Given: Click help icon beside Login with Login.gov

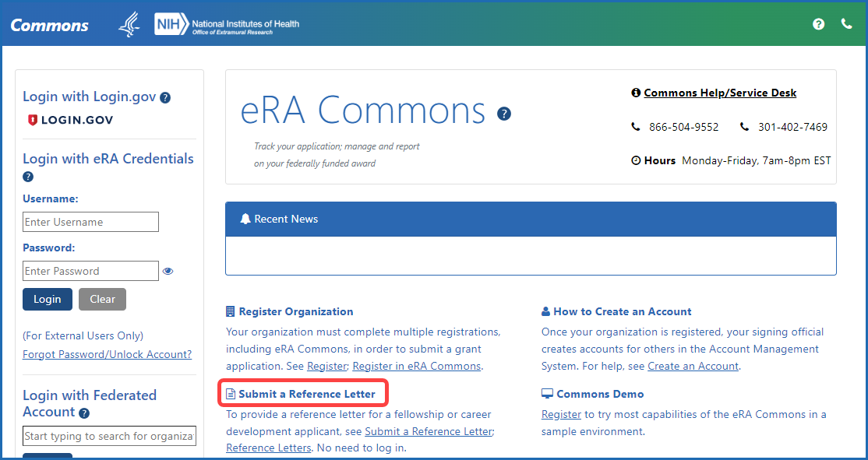Looking at the screenshot, I should click(165, 98).
